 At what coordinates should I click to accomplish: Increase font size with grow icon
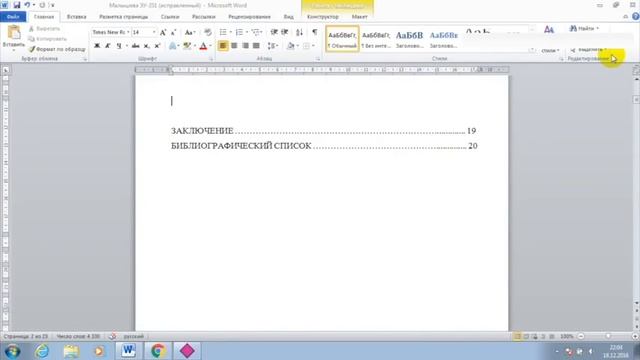pos(163,32)
